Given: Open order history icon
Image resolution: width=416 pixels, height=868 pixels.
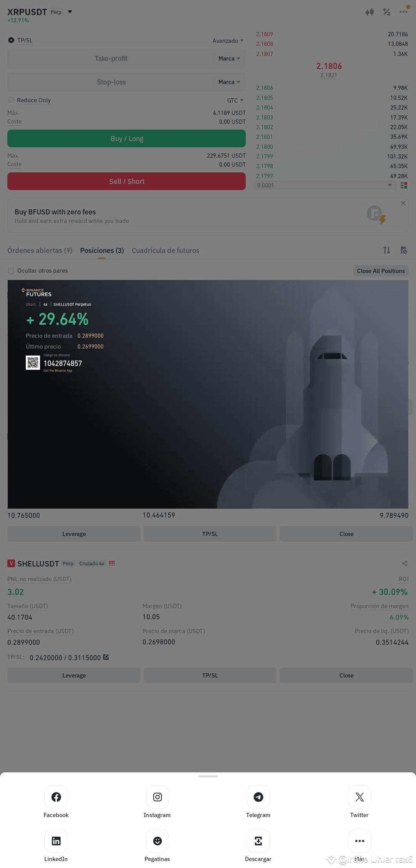Looking at the screenshot, I should [x=404, y=250].
